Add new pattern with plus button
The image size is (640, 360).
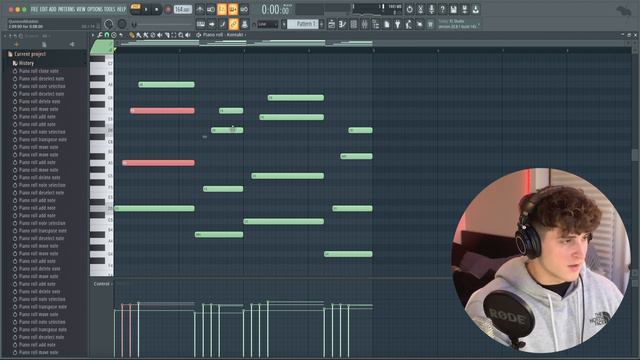tap(322, 24)
